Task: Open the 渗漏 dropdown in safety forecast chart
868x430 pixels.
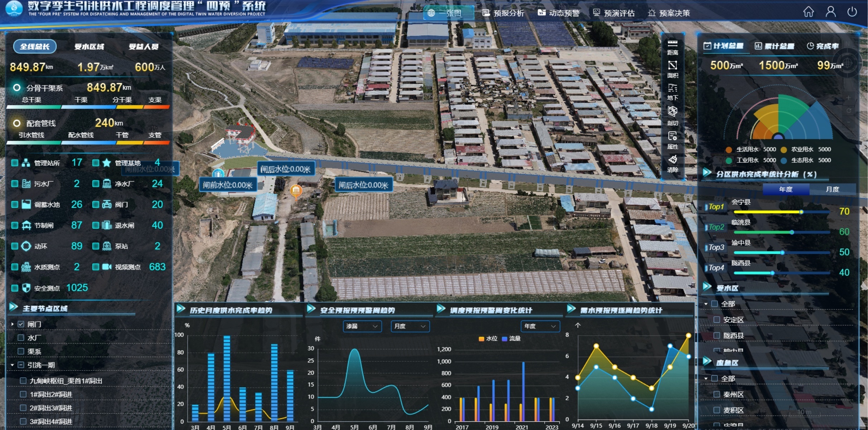Action: click(362, 326)
